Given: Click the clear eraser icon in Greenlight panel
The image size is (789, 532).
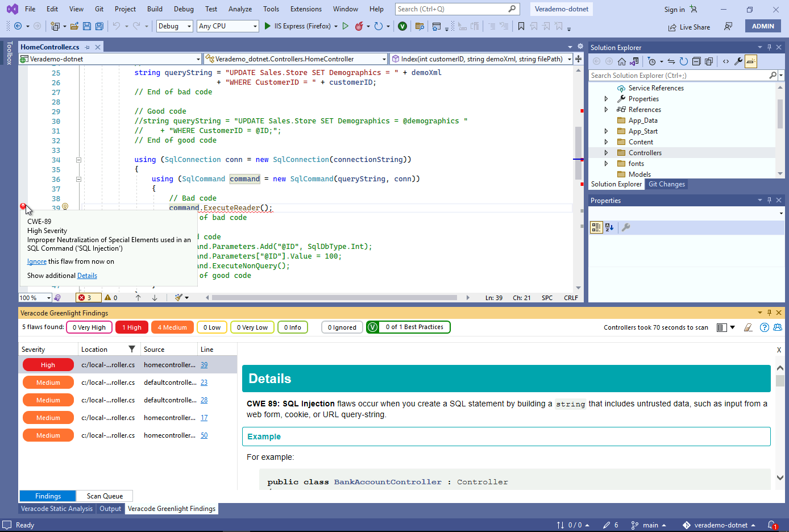Looking at the screenshot, I should [x=749, y=327].
